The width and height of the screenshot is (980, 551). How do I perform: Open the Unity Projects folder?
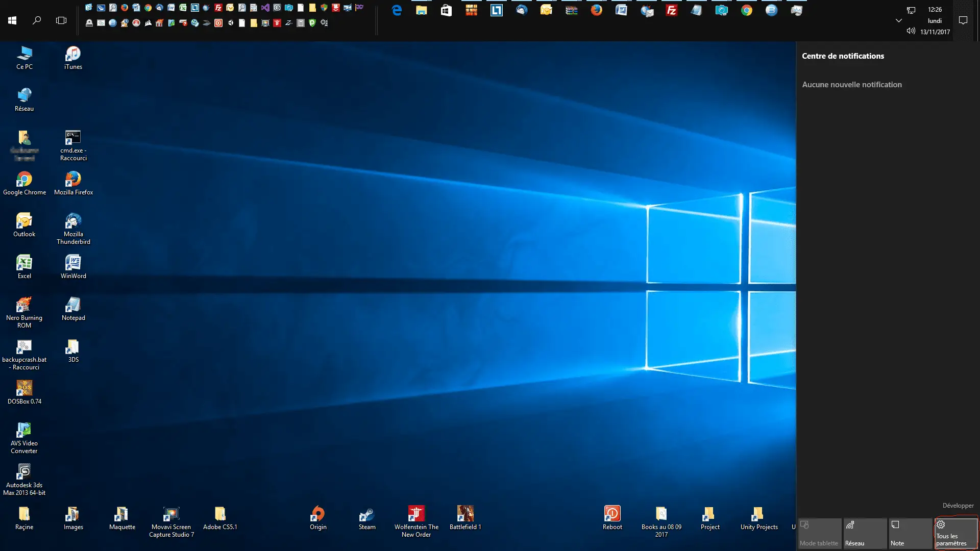759,518
